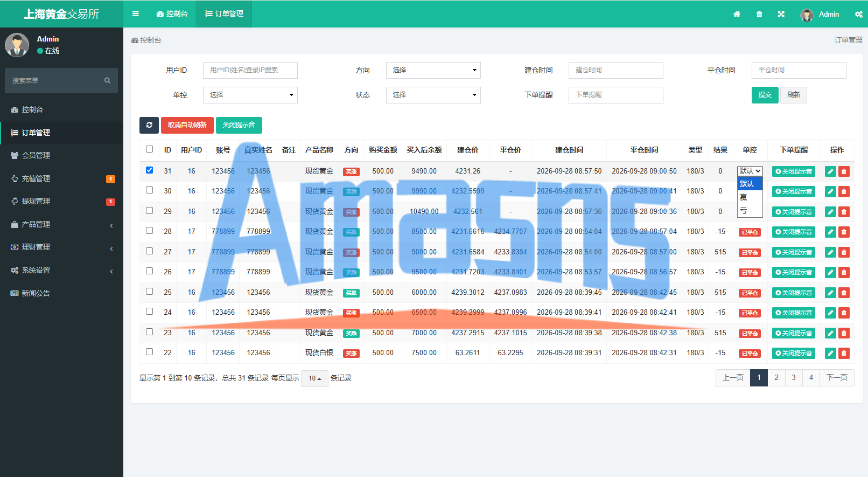Viewport: 868px width, 477px height.
Task: Click 下一页 pagination button
Action: (837, 378)
